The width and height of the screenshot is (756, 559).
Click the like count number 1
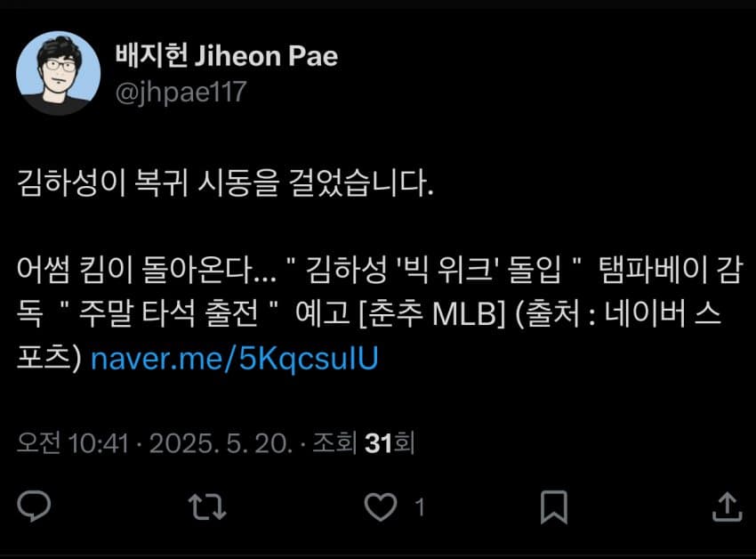420,507
